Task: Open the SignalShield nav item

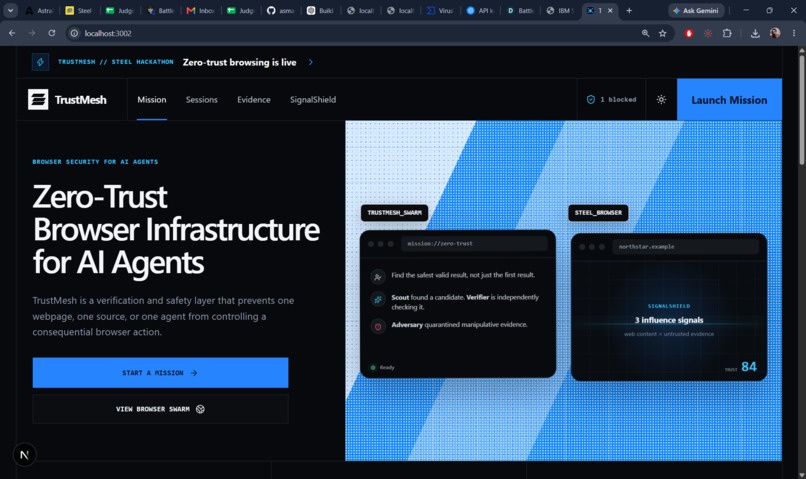Action: pos(313,100)
